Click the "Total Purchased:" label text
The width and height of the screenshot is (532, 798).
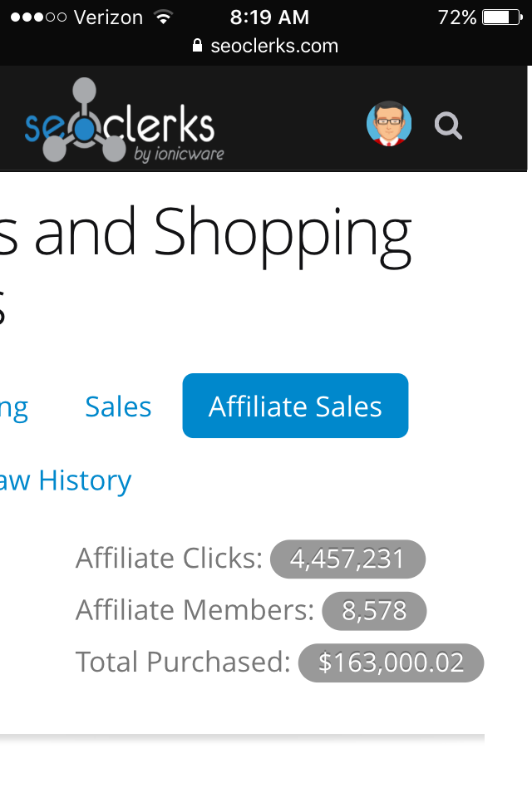pos(183,663)
